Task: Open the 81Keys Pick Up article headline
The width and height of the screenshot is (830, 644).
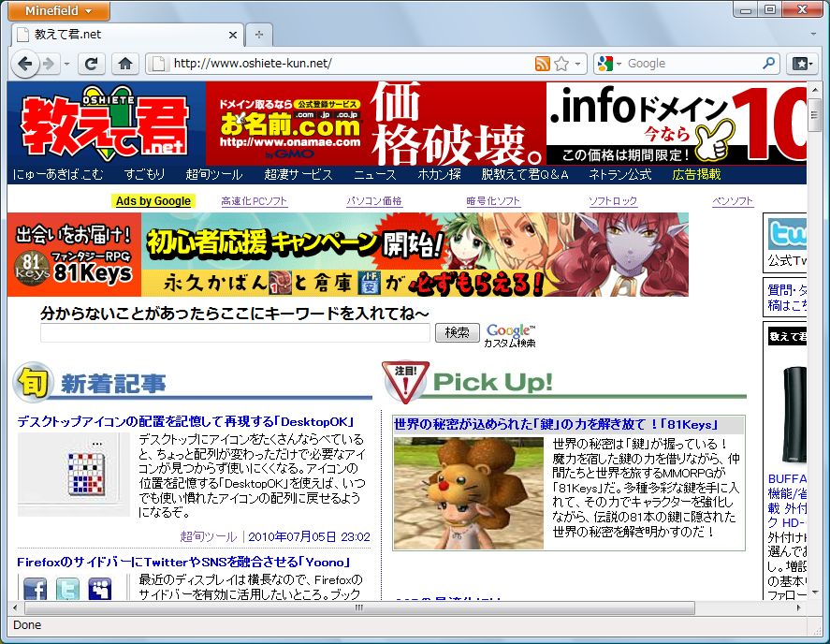Action: click(x=556, y=424)
